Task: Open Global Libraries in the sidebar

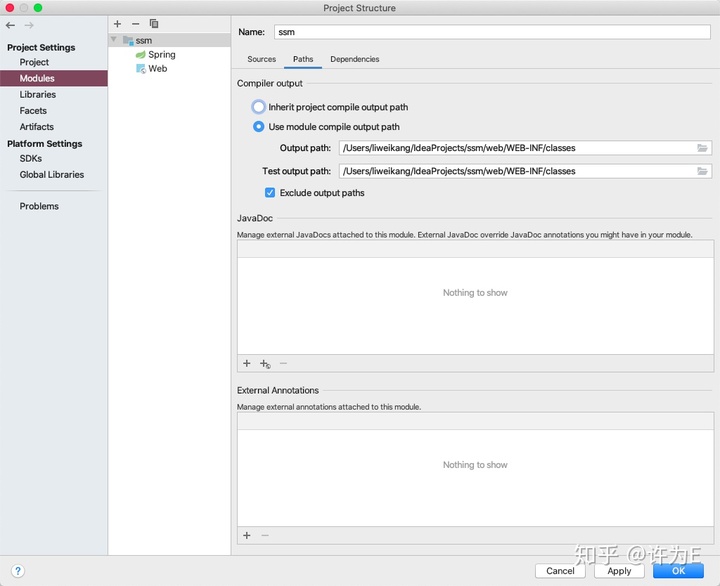Action: (x=51, y=175)
